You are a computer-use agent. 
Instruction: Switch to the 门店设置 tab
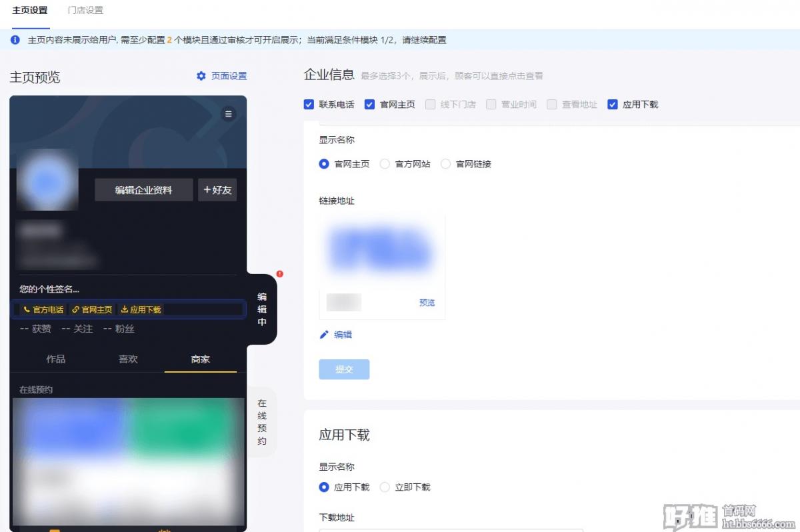(x=85, y=11)
